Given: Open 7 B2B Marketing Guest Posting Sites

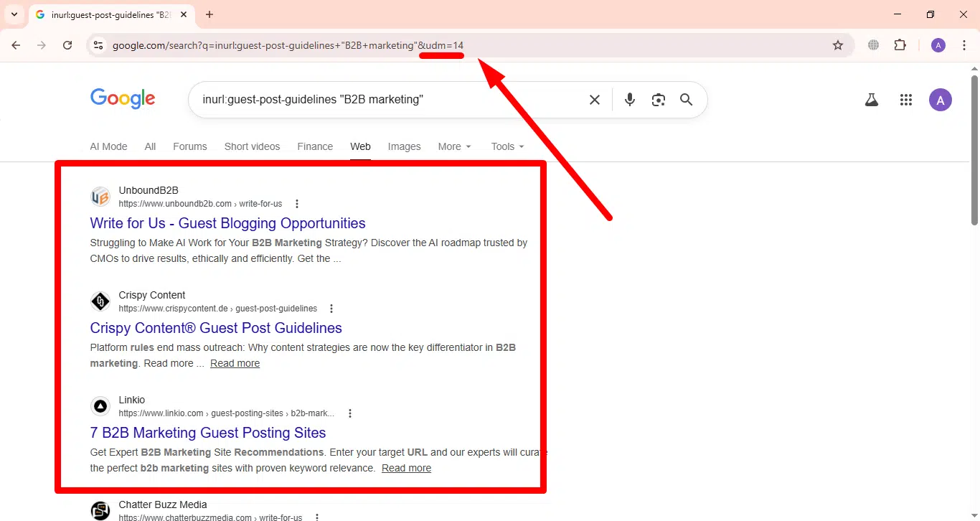Looking at the screenshot, I should (x=208, y=433).
